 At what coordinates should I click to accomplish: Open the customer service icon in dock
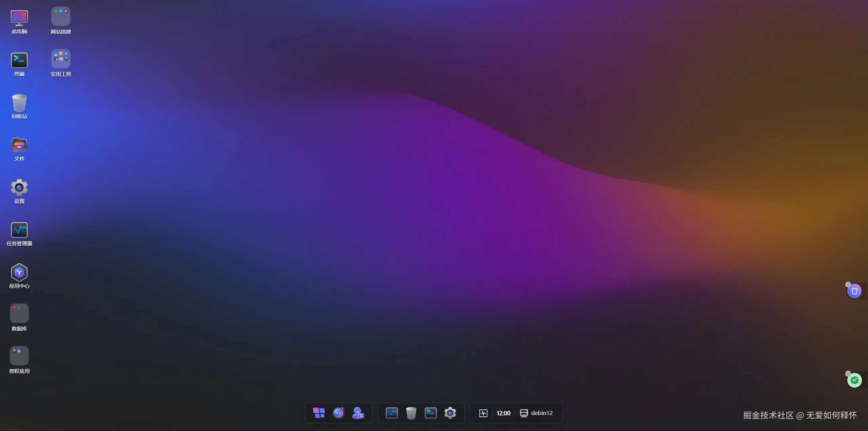coord(358,413)
